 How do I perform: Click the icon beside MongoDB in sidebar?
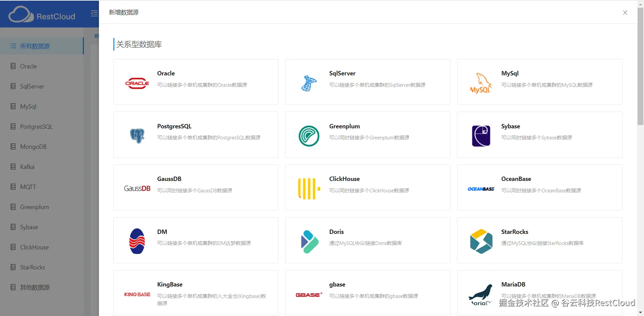(13, 146)
